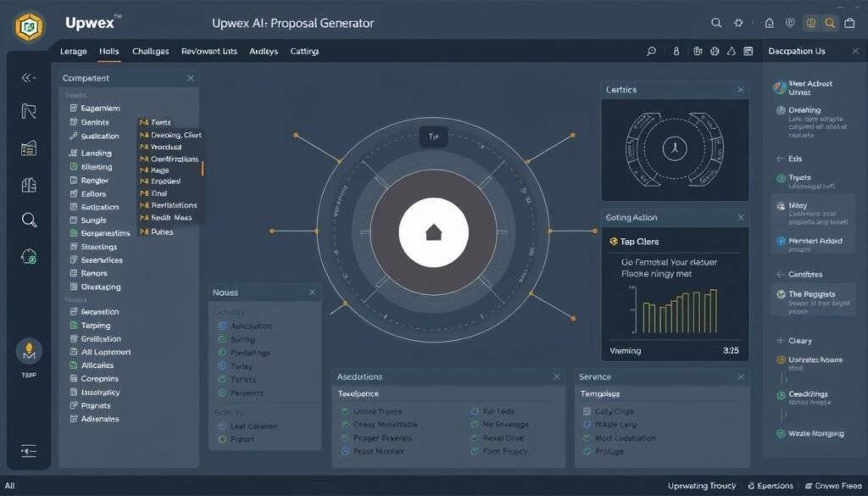
Task: Expand the Cleary section in right panel
Action: pos(781,341)
